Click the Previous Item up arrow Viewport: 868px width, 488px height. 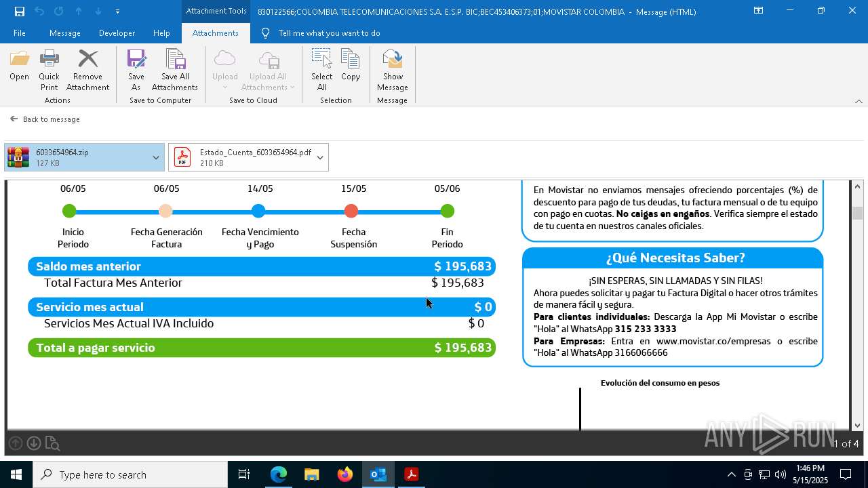coord(79,11)
